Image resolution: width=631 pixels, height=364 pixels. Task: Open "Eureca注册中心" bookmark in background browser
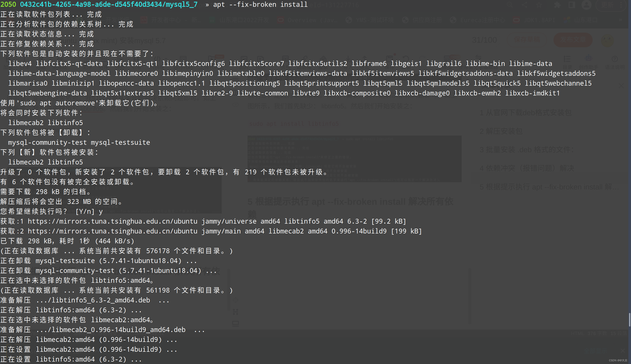pos(478,20)
